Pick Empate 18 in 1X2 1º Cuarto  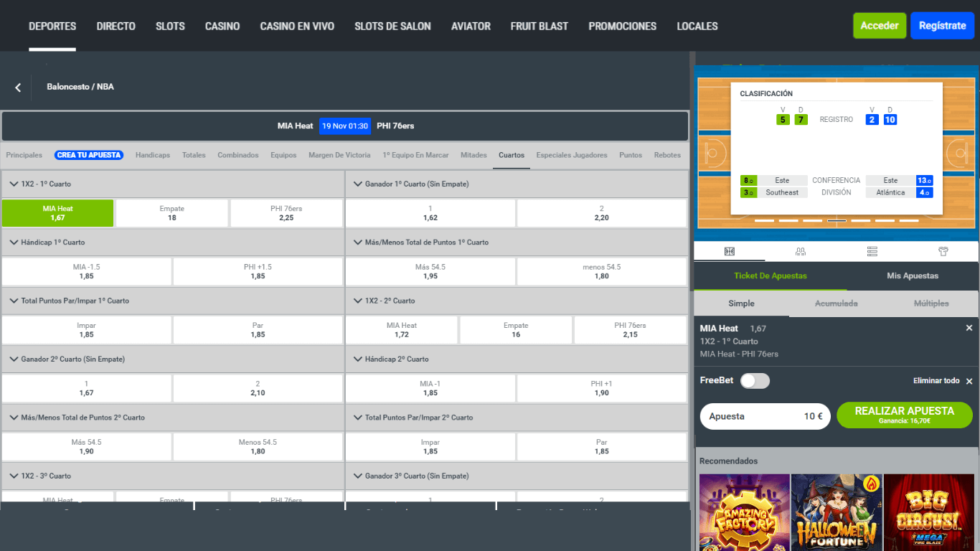click(x=172, y=213)
